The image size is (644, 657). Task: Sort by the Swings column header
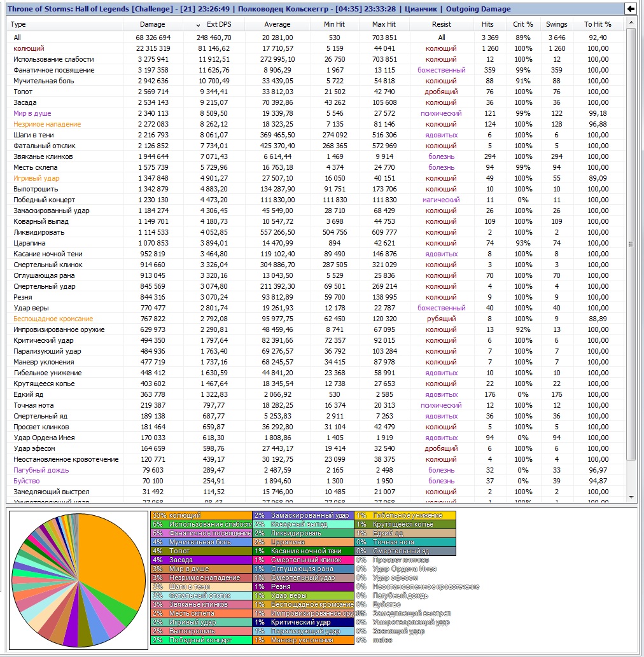click(x=556, y=24)
